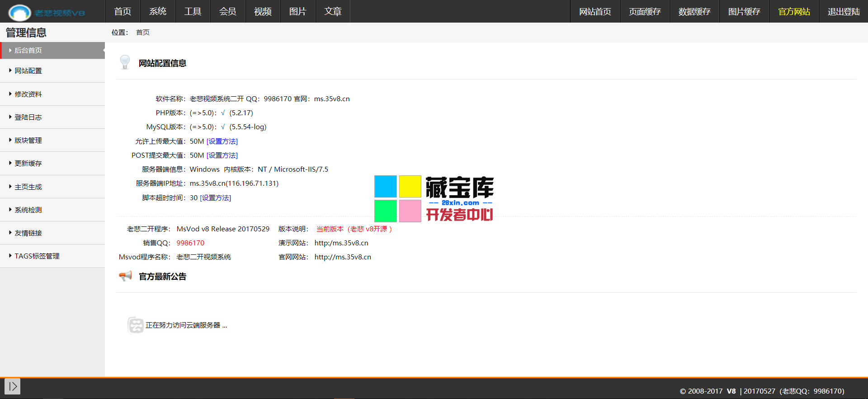The image size is (868, 399).
Task: Open TAGS标签管理 in sidebar
Action: [52, 256]
